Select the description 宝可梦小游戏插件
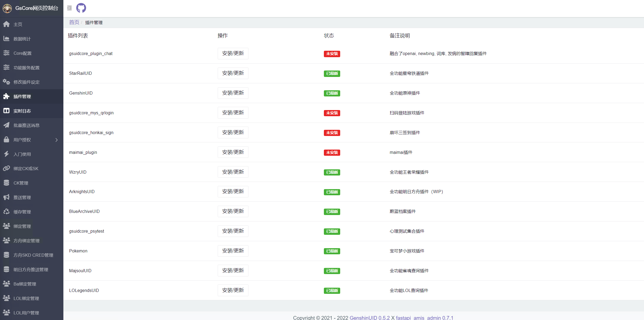This screenshot has height=320, width=644. (407, 251)
